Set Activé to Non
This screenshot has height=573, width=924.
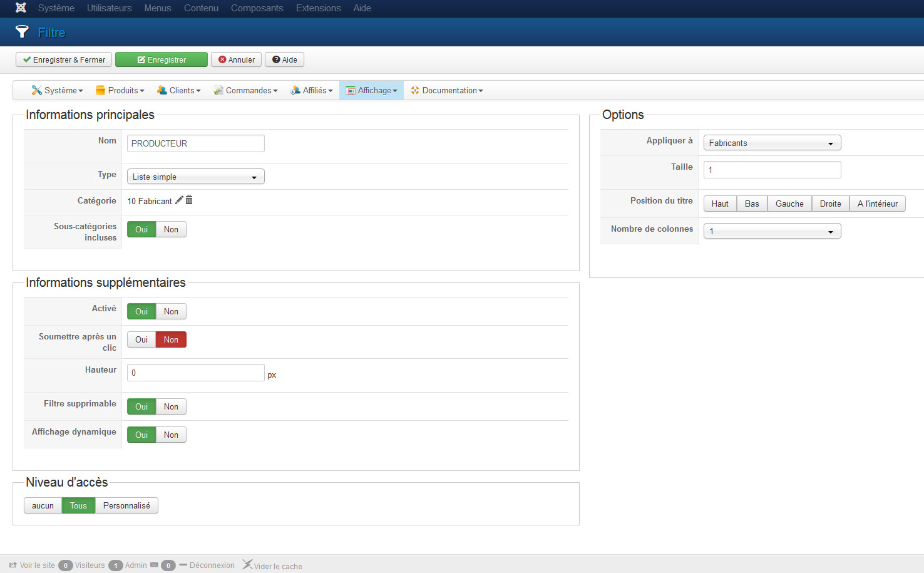171,311
